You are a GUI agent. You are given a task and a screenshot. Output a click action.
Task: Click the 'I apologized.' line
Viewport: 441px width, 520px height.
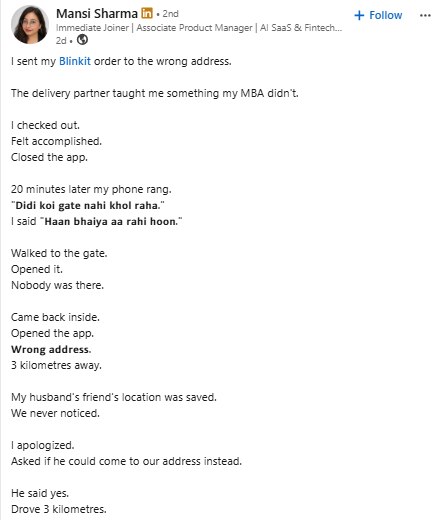point(43,445)
